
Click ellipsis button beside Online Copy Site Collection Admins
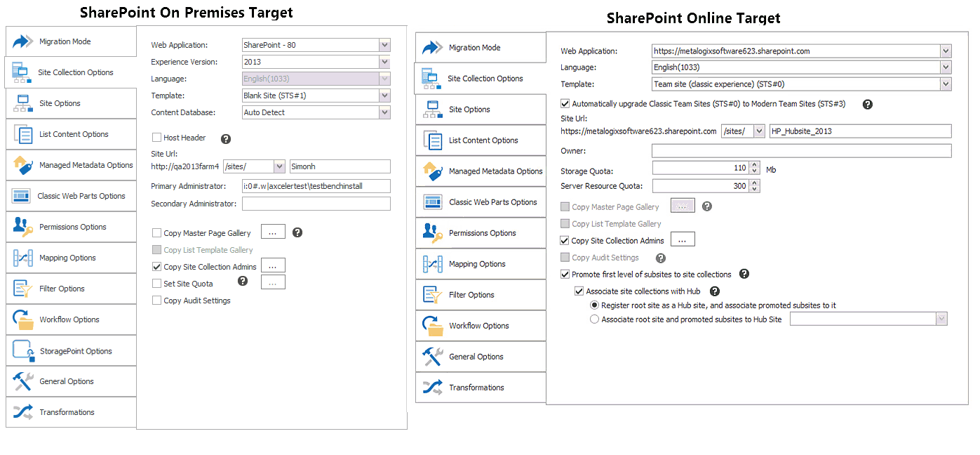683,239
